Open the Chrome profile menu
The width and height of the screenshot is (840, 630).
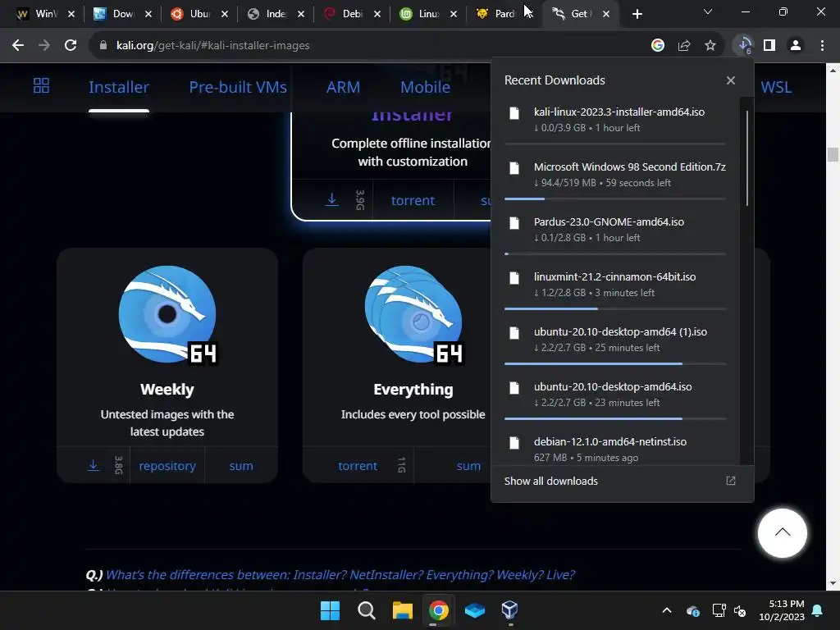pyautogui.click(x=796, y=46)
